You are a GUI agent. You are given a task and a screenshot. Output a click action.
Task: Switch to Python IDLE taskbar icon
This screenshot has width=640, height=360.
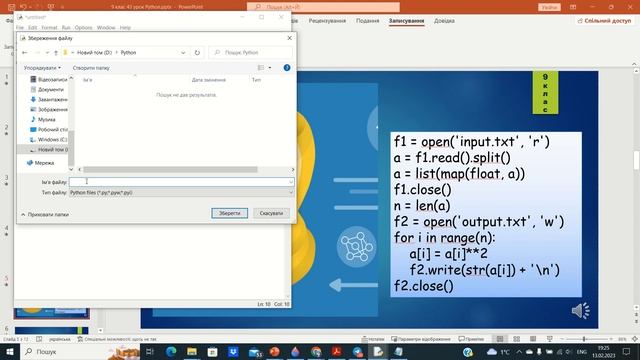(x=378, y=351)
